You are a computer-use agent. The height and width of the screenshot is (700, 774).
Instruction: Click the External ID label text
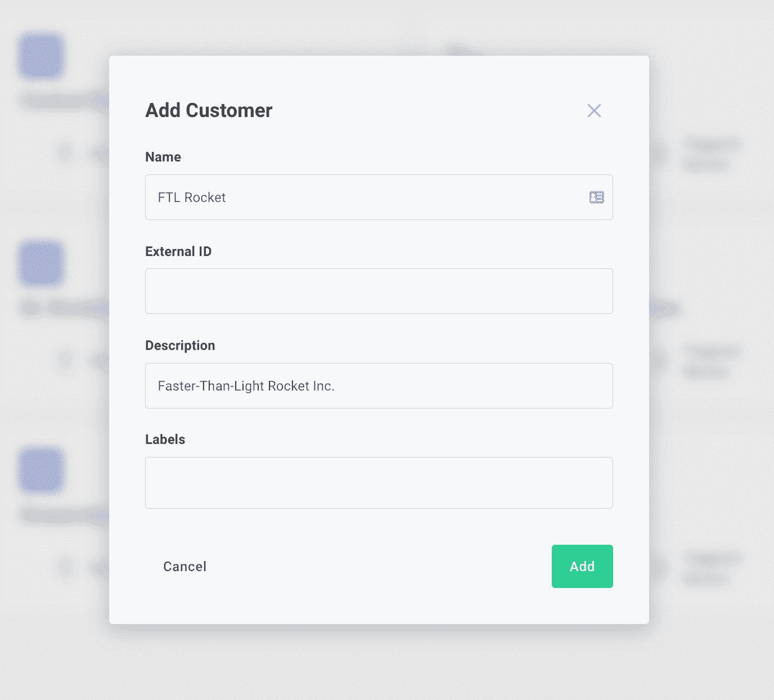tap(178, 251)
